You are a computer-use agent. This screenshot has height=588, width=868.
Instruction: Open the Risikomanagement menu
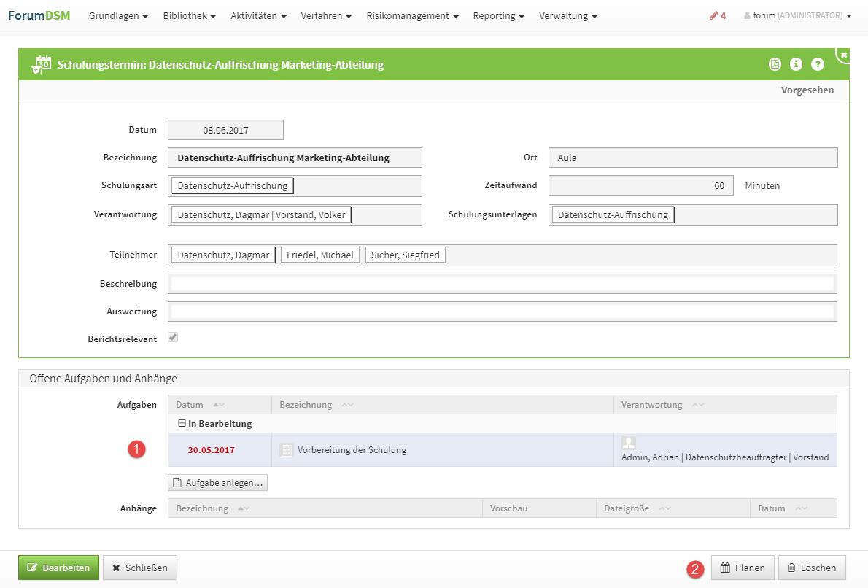(412, 15)
